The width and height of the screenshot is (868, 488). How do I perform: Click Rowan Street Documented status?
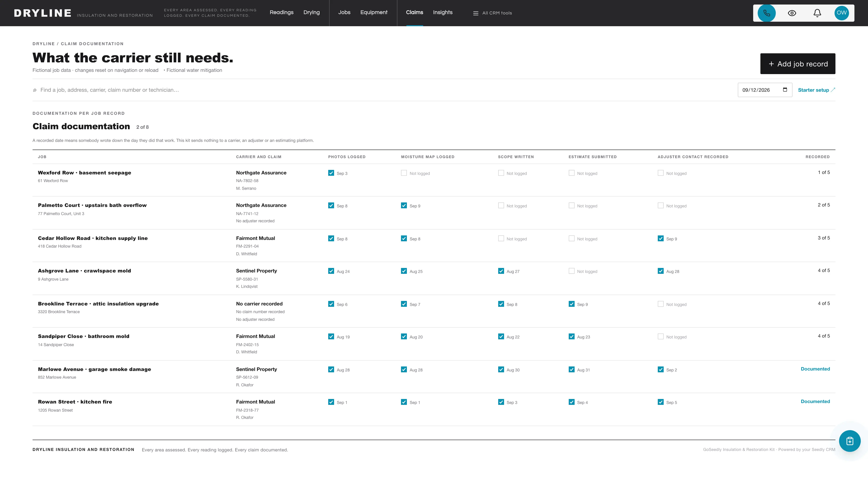point(815,401)
